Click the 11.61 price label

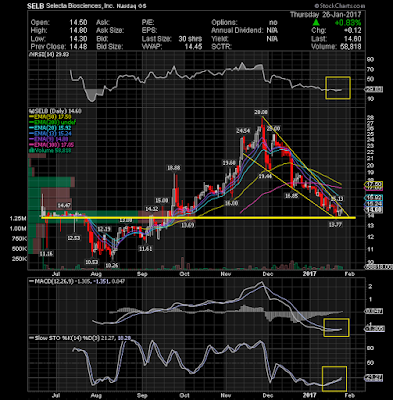(x=146, y=249)
